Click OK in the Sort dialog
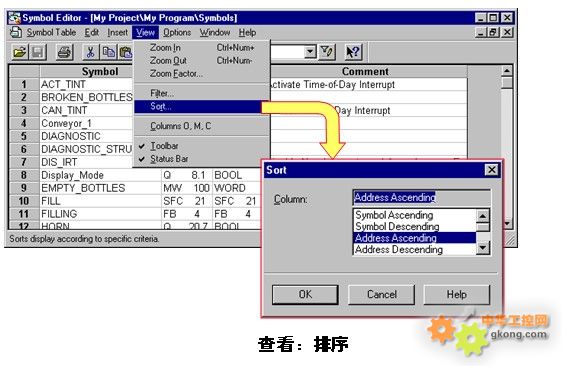This screenshot has height=366, width=562. point(305,295)
